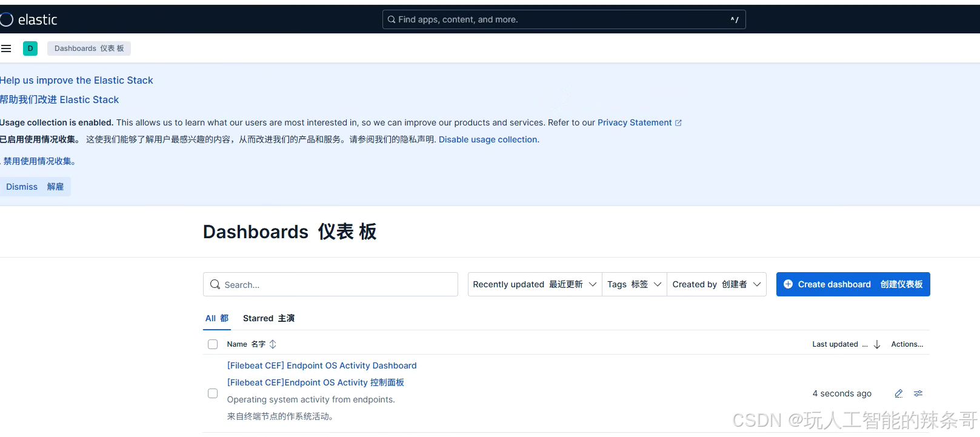The height and width of the screenshot is (437, 980).
Task: Click 'Operating system activity from endpoints.' description
Action: click(311, 399)
